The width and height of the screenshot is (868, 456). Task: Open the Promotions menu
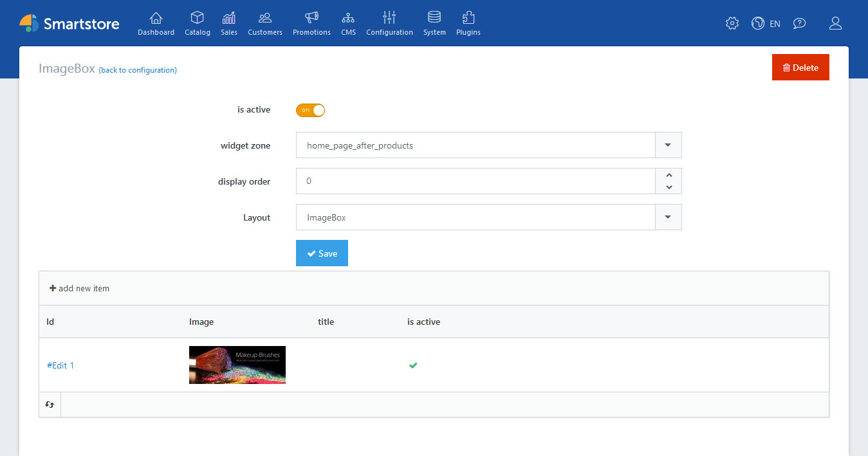(x=311, y=24)
